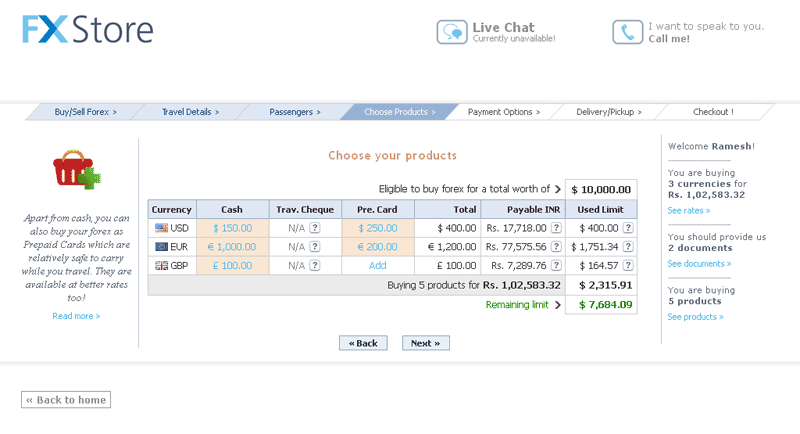Go to the Travel Details step
Screen dimensions: 800x434
click(x=190, y=112)
